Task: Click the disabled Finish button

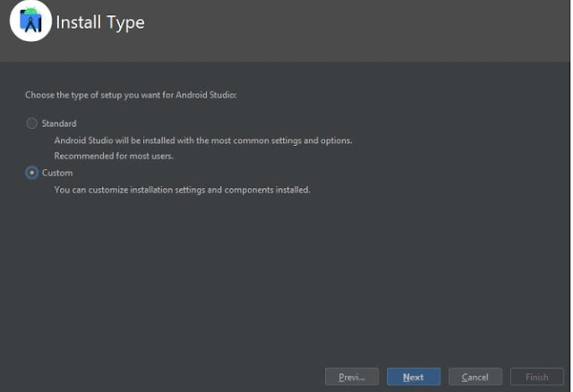Action: click(x=537, y=377)
